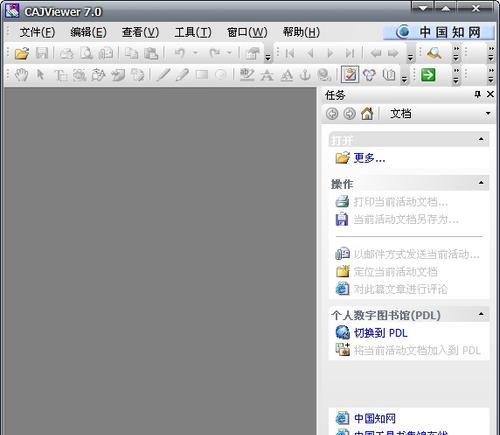Click 当前活动文档另存为... action
This screenshot has width=500, height=435.
[406, 219]
